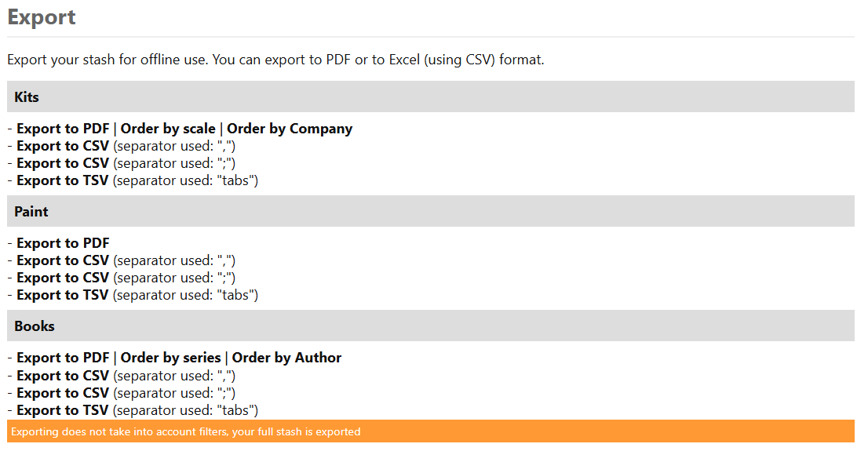Export Paint to semicolon-separated CSV
868x462 pixels.
[x=63, y=278]
